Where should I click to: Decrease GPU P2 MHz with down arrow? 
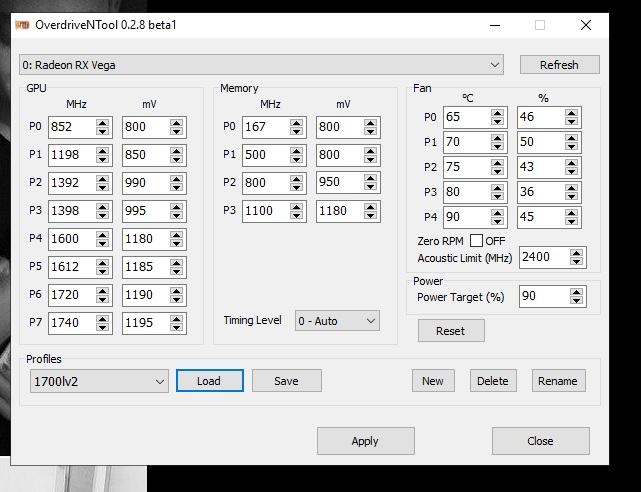pos(102,188)
